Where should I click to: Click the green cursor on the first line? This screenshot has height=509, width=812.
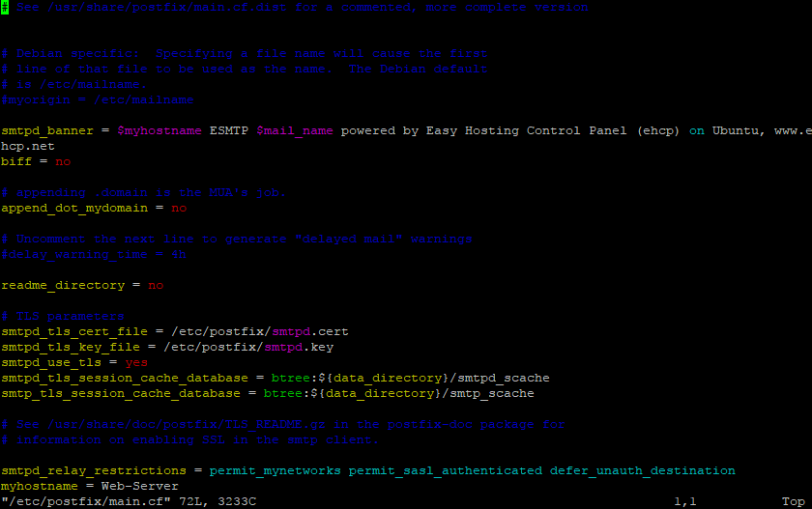[5, 8]
